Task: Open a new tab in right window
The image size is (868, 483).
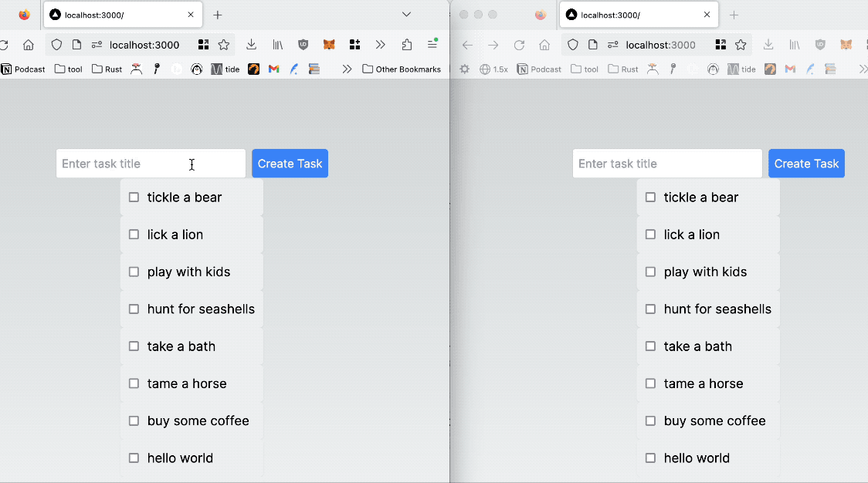Action: click(734, 15)
